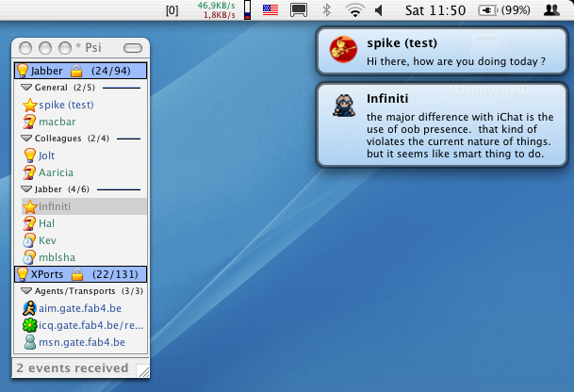Click the MSN buddy transport icon

click(29, 342)
